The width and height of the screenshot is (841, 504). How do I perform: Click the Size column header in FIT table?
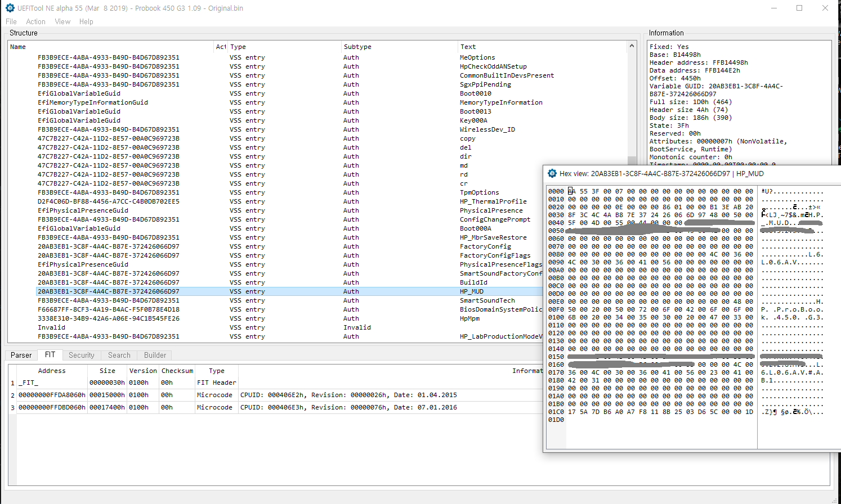[x=107, y=371]
